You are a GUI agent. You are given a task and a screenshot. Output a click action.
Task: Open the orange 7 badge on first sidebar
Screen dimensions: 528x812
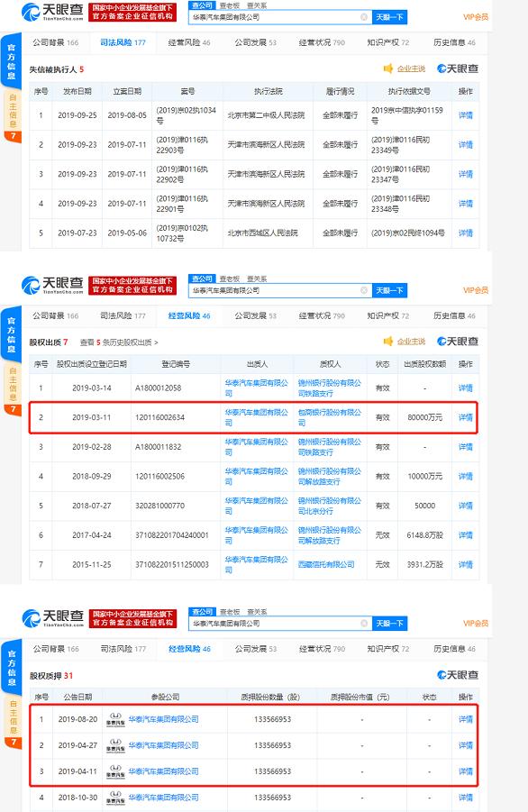[x=13, y=136]
